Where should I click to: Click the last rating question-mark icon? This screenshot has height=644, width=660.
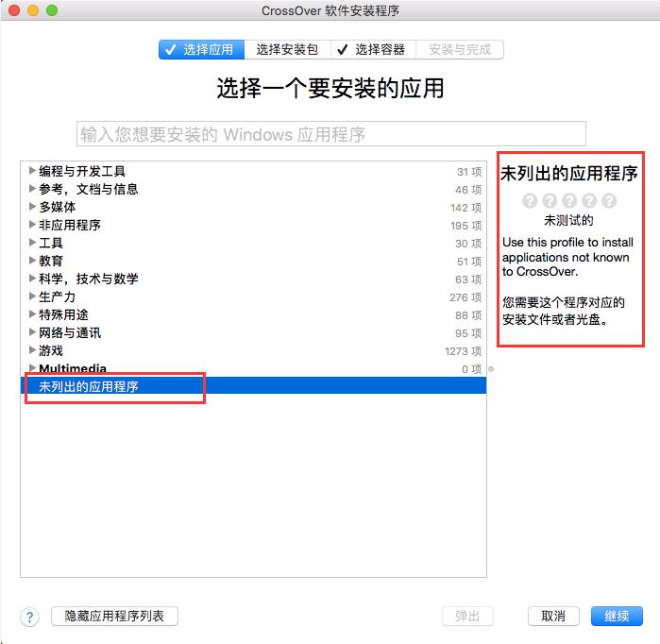click(x=609, y=201)
